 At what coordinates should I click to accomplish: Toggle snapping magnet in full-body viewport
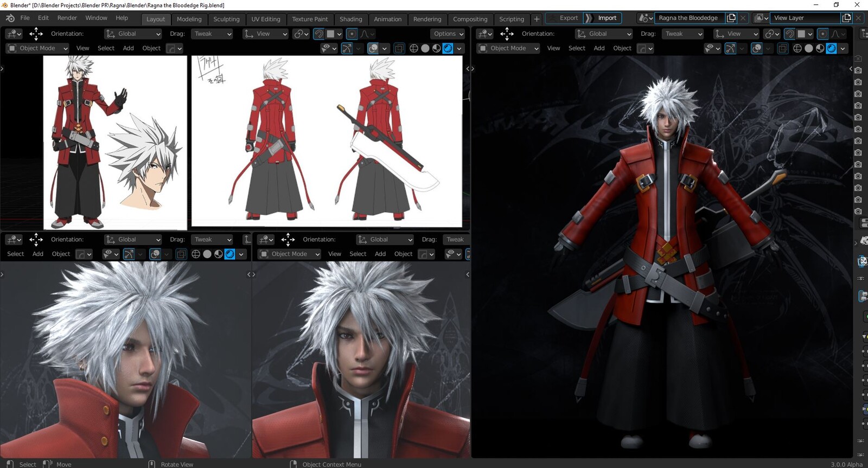coord(790,34)
